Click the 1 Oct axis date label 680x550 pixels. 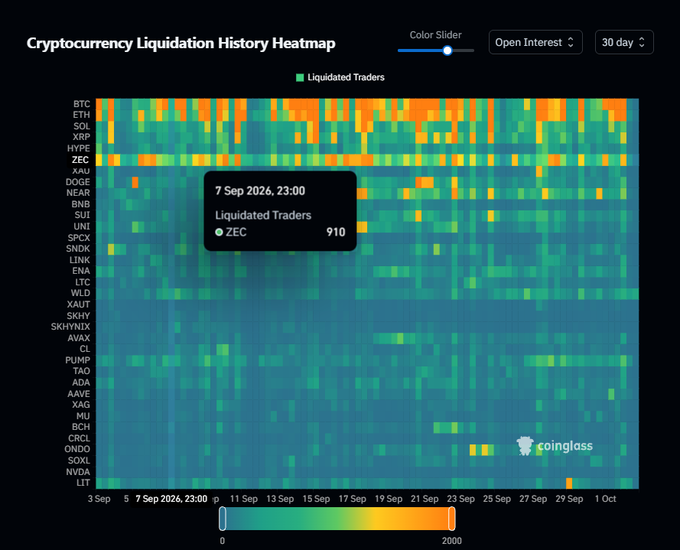pos(605,499)
